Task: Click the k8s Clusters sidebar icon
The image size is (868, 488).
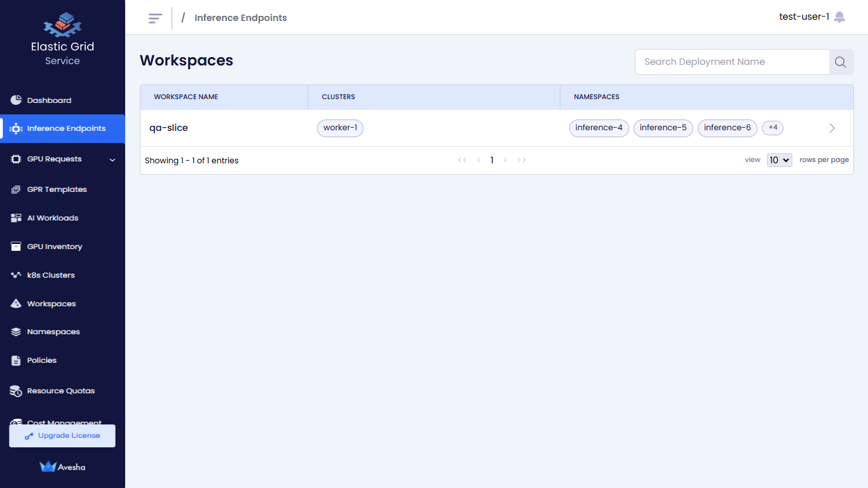Action: (15, 274)
